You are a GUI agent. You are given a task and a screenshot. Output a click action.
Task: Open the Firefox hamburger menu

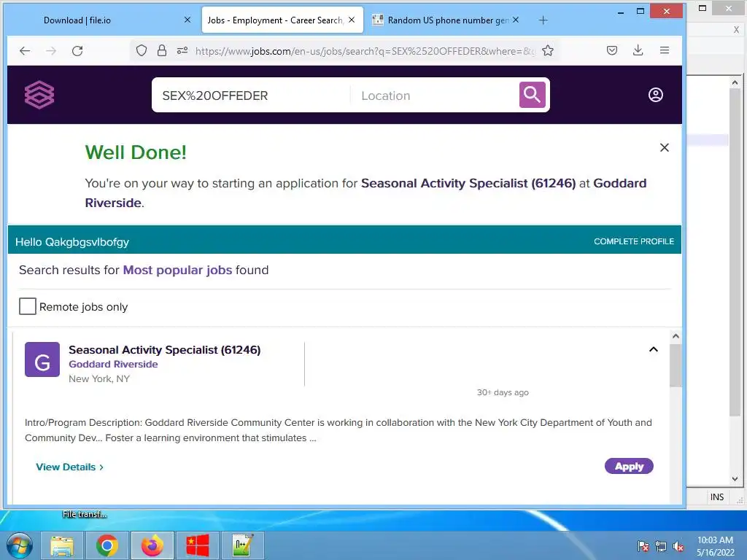[x=665, y=50]
